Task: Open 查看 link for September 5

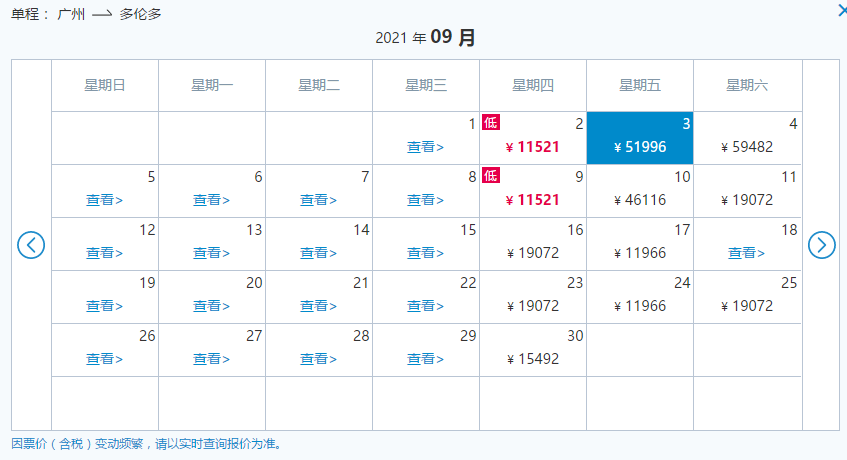Action: (104, 200)
